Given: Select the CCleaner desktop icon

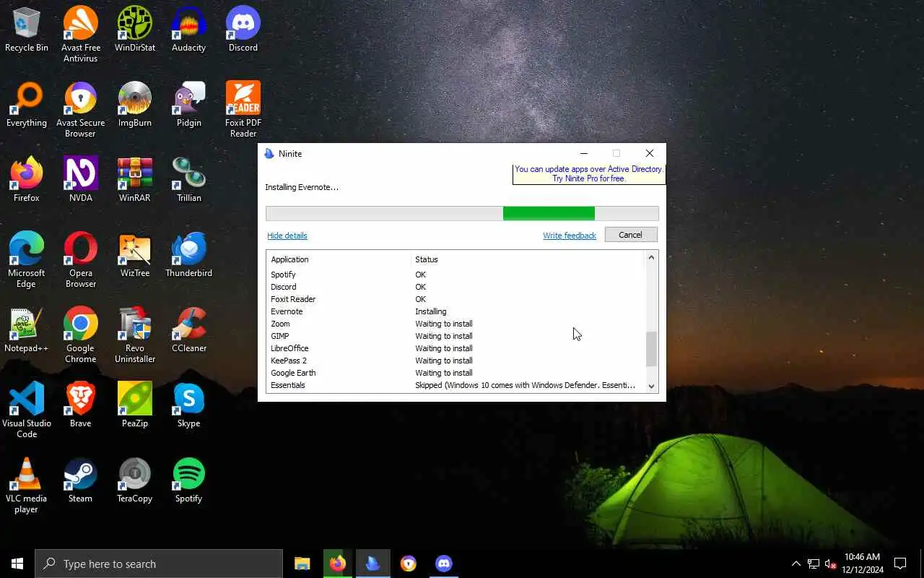Looking at the screenshot, I should [188, 330].
